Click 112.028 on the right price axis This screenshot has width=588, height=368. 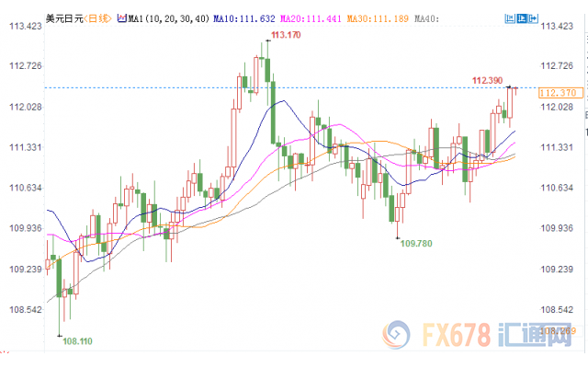pyautogui.click(x=557, y=107)
